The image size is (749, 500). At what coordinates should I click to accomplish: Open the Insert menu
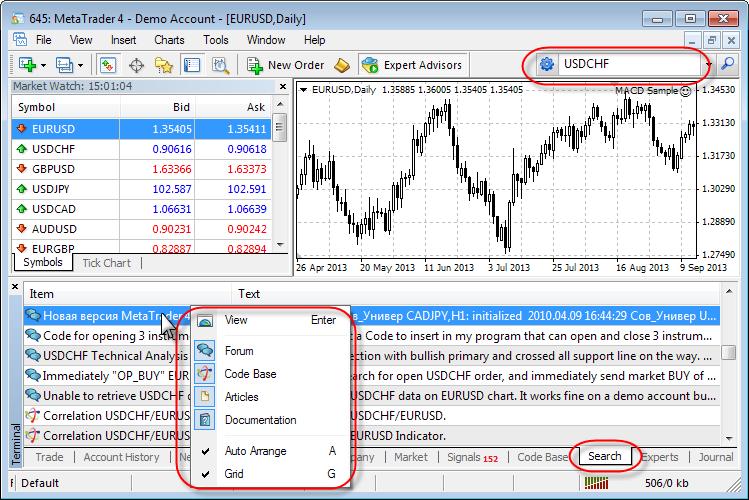[123, 40]
